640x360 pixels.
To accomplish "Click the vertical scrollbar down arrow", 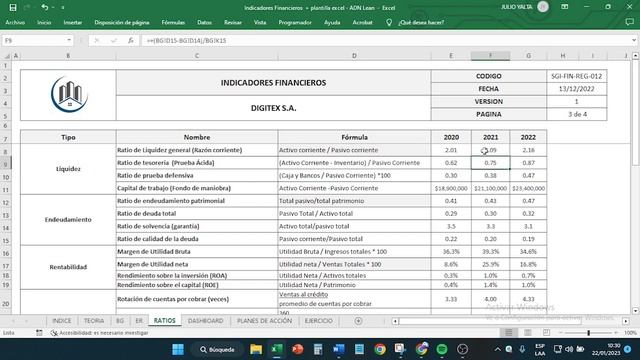I will 636,311.
